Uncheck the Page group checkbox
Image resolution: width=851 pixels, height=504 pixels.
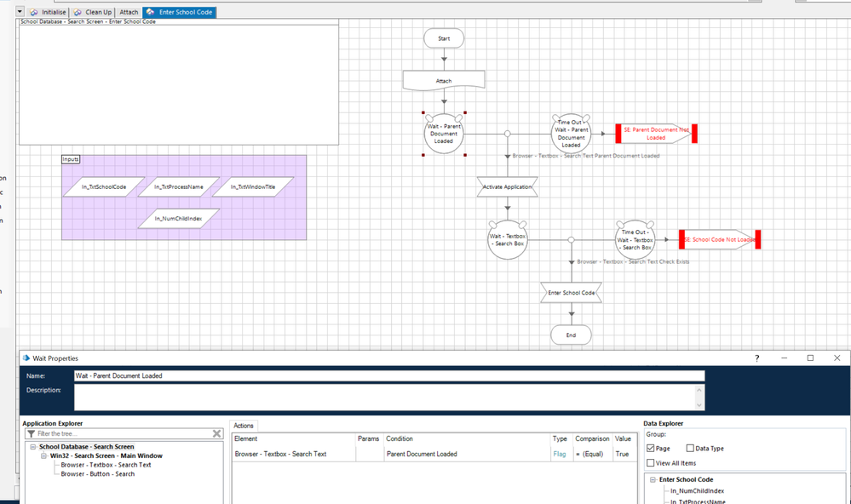[652, 448]
